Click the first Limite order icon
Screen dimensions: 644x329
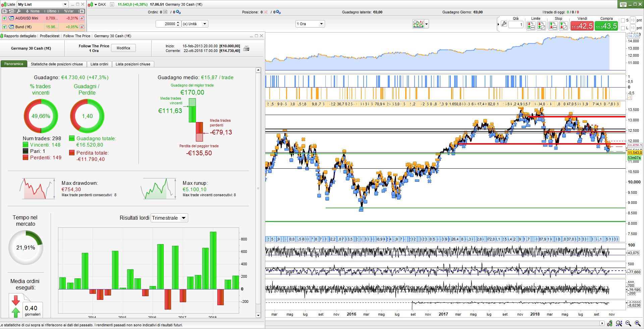pos(531,25)
